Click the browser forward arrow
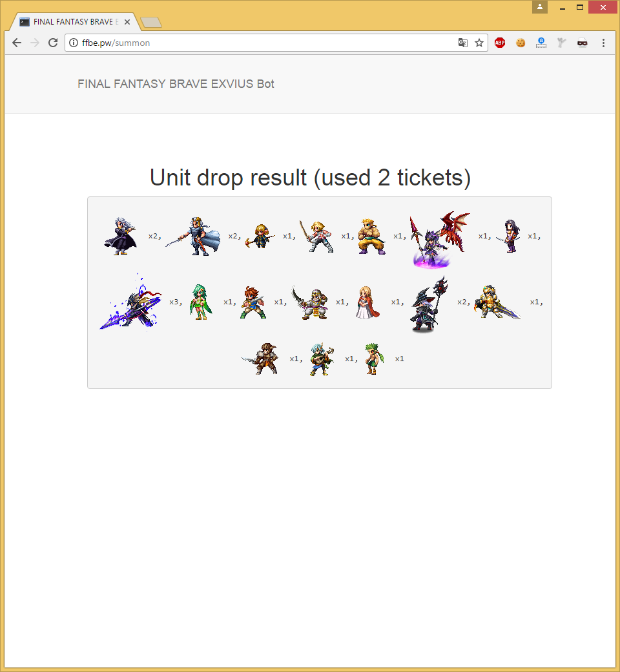620x672 pixels. (35, 43)
